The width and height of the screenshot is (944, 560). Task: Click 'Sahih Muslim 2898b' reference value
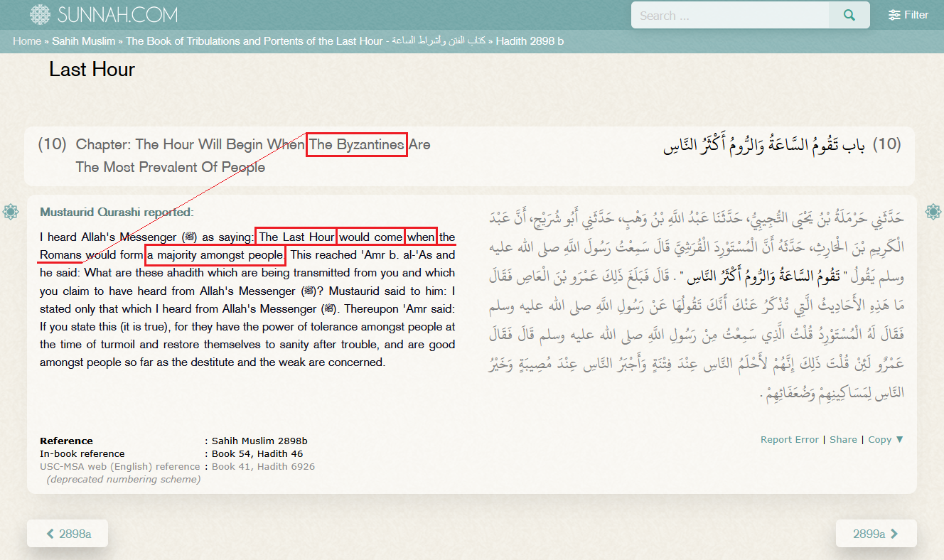pos(259,441)
